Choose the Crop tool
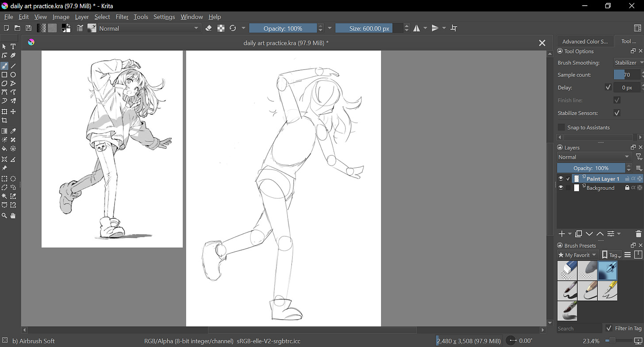The width and height of the screenshot is (644, 347). [4, 120]
